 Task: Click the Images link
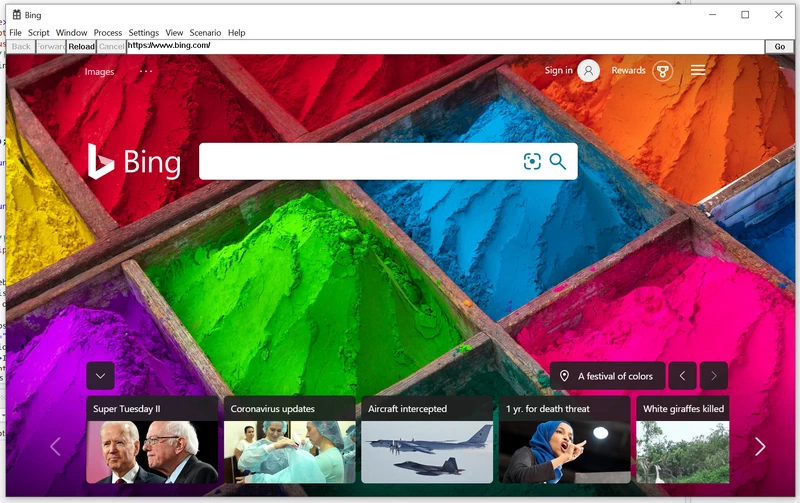pos(99,72)
